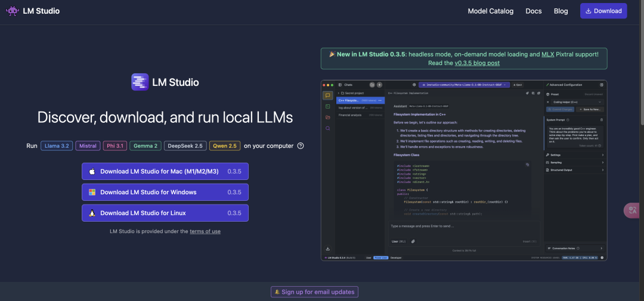Screen dimensions: 644x301
Task: Sign up for email updates
Action: tap(315, 292)
